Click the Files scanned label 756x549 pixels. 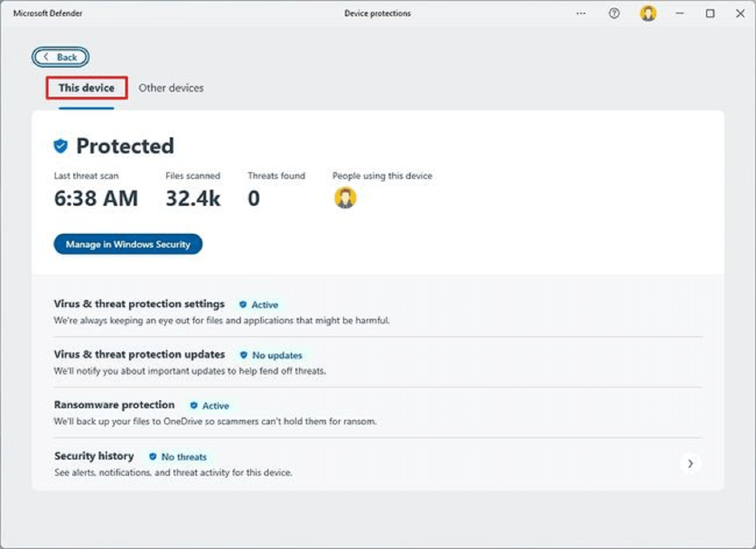193,176
